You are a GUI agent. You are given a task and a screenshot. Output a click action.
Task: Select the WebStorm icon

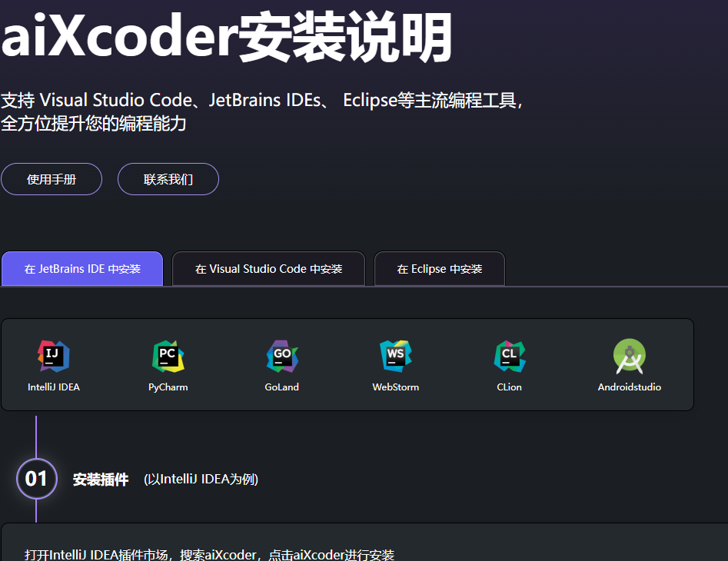tap(396, 357)
